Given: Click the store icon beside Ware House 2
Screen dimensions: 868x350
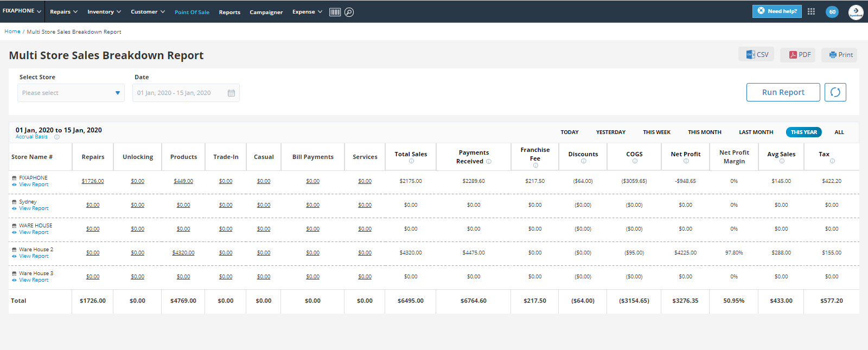Looking at the screenshot, I should pyautogui.click(x=14, y=250).
